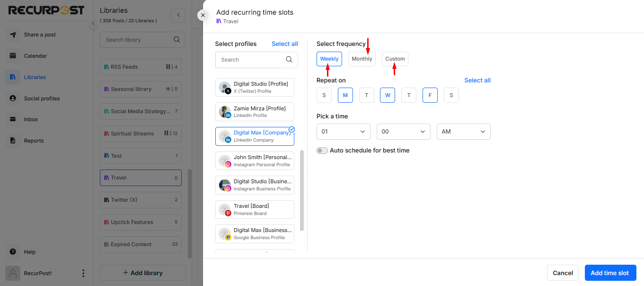644x286 pixels.
Task: Toggle Tuesday in Repeat on
Action: [367, 95]
